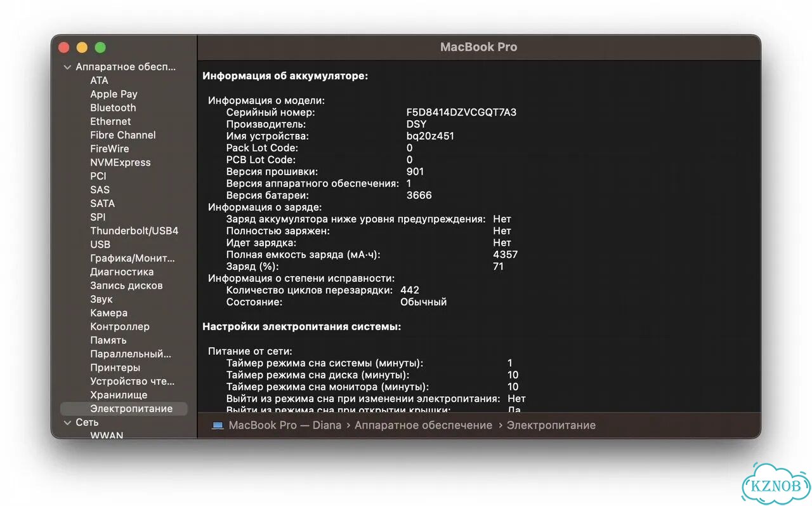Select PCI in the sidebar

[98, 176]
